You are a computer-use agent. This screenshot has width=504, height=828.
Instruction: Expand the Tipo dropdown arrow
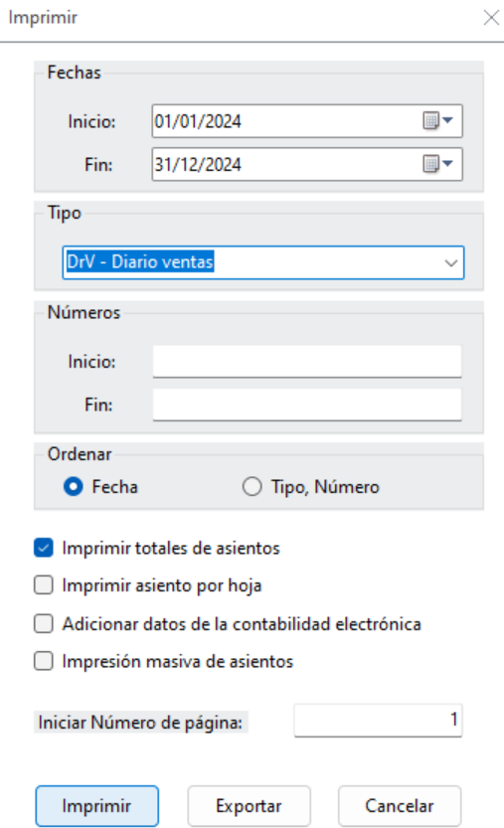pyautogui.click(x=450, y=262)
